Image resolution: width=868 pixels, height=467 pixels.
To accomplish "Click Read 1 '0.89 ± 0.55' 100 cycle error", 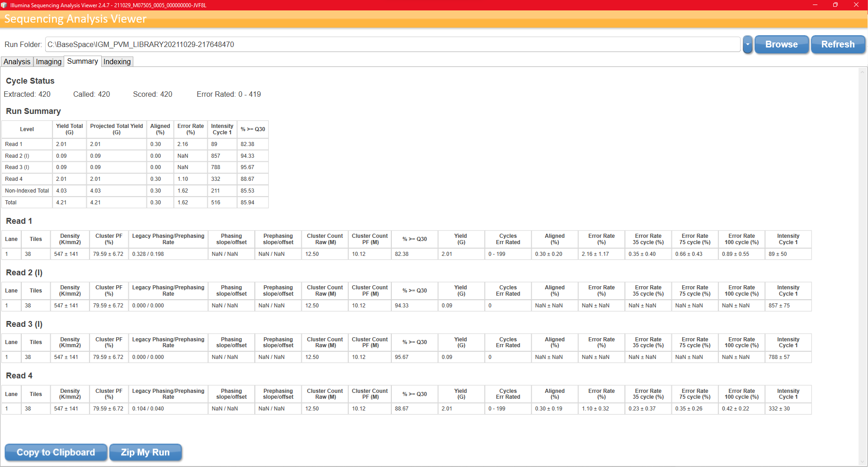I will [x=735, y=254].
